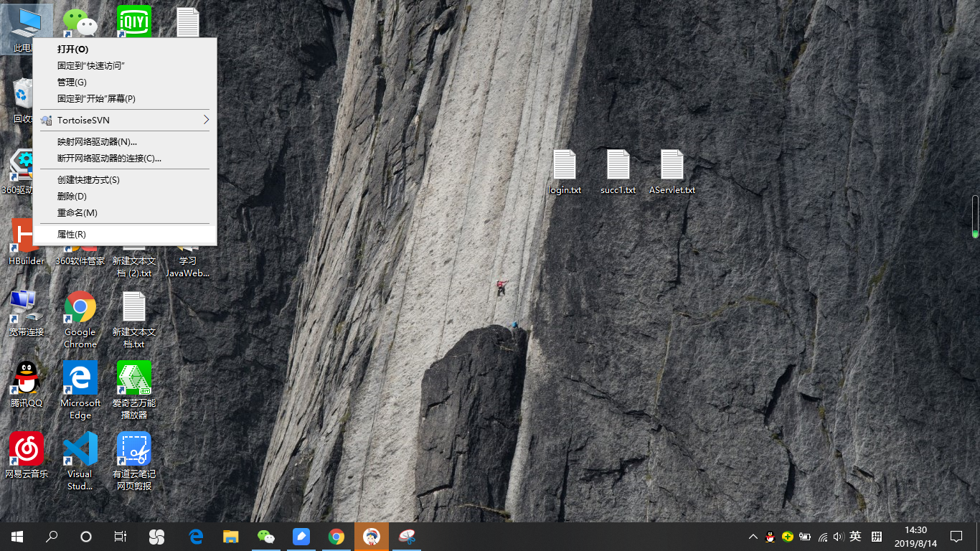Switch to WeChat on the taskbar

pyautogui.click(x=266, y=537)
